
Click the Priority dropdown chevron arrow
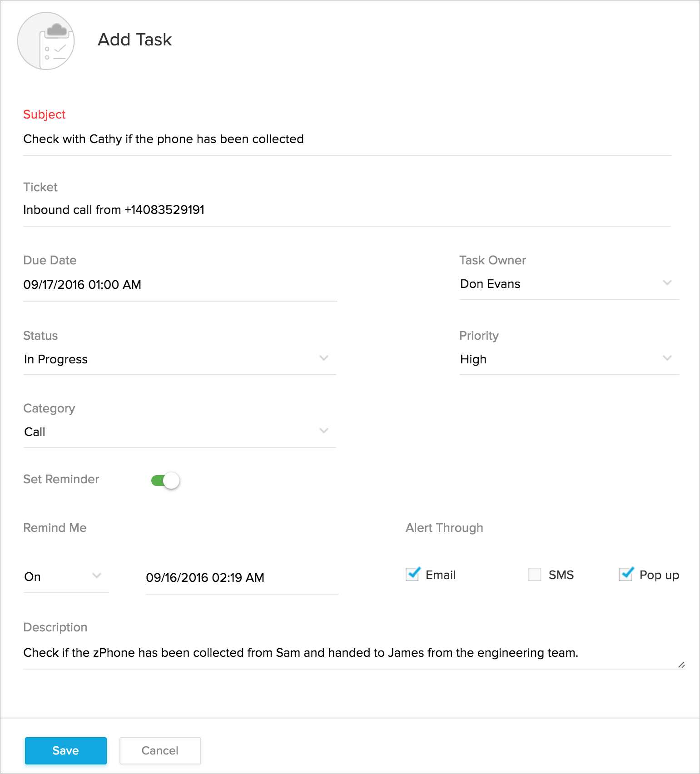coord(667,358)
